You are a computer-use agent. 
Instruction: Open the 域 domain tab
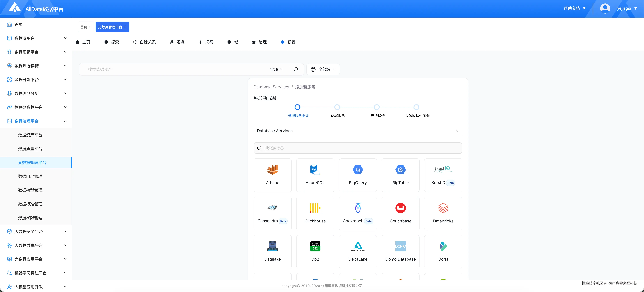point(233,42)
